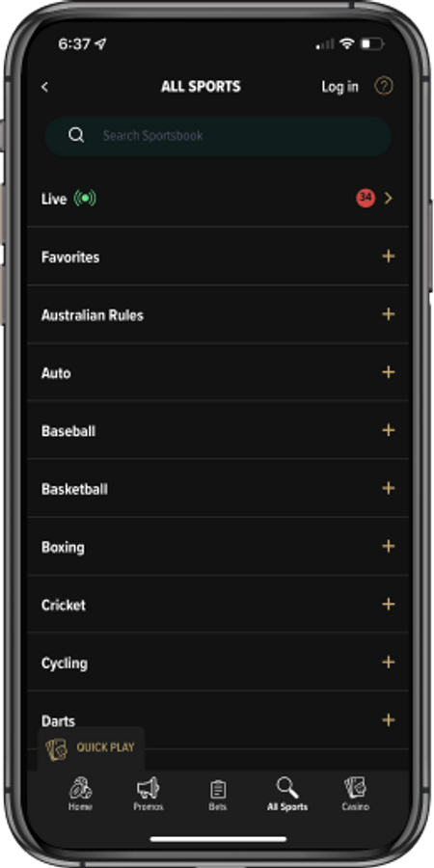Tap the green live broadcast icon
Viewport: 434px width, 868px height.
(x=85, y=198)
